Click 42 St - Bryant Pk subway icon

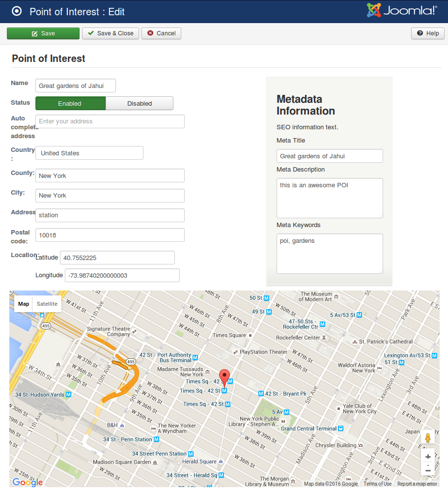point(261,394)
